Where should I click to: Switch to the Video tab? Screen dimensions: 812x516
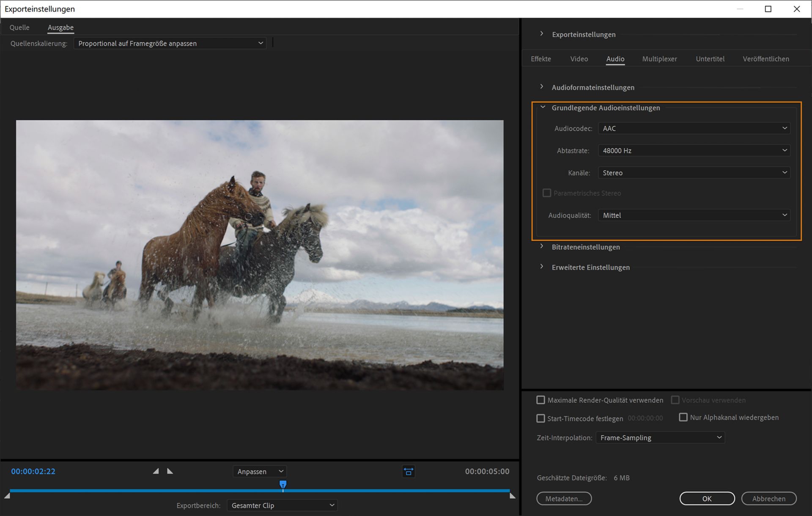(579, 59)
